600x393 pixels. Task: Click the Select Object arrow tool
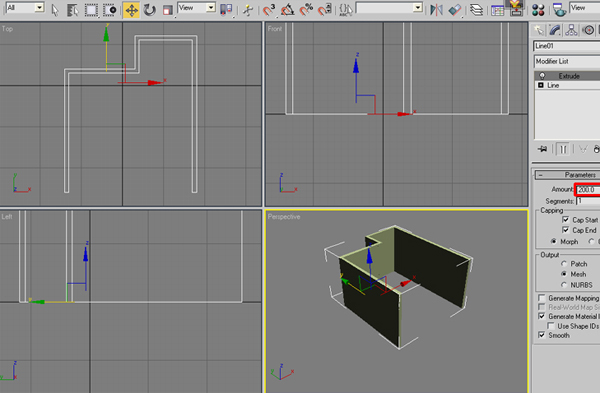[55, 10]
